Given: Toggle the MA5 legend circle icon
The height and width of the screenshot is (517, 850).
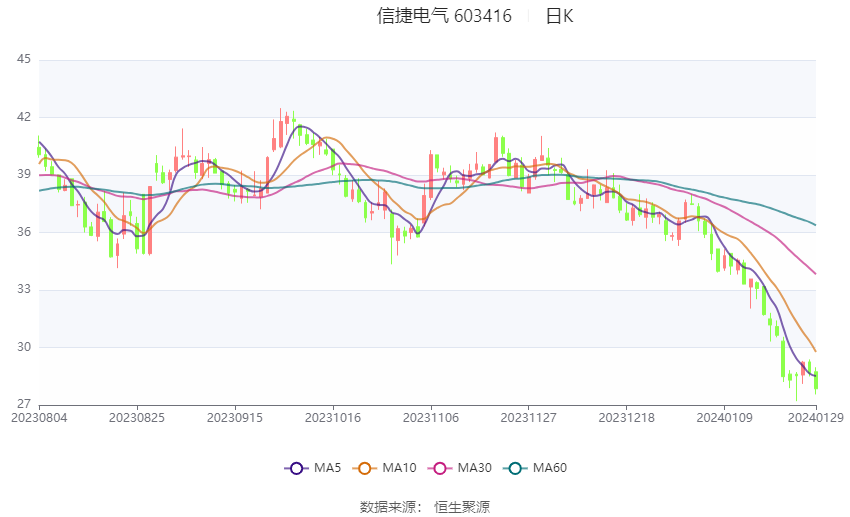Looking at the screenshot, I should [297, 468].
